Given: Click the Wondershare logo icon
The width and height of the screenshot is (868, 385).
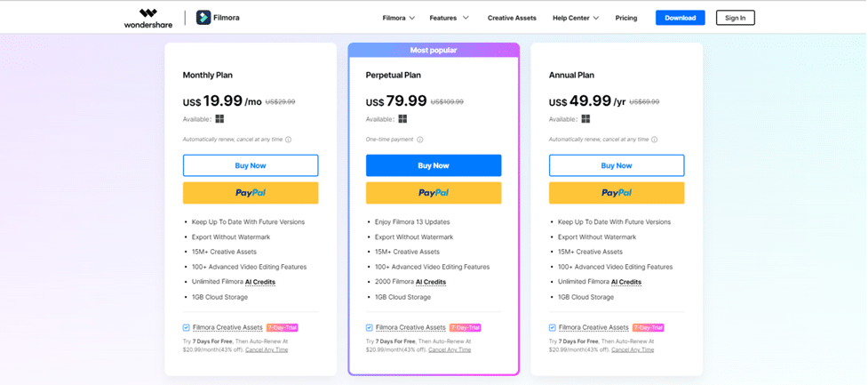Looking at the screenshot, I should [x=148, y=13].
